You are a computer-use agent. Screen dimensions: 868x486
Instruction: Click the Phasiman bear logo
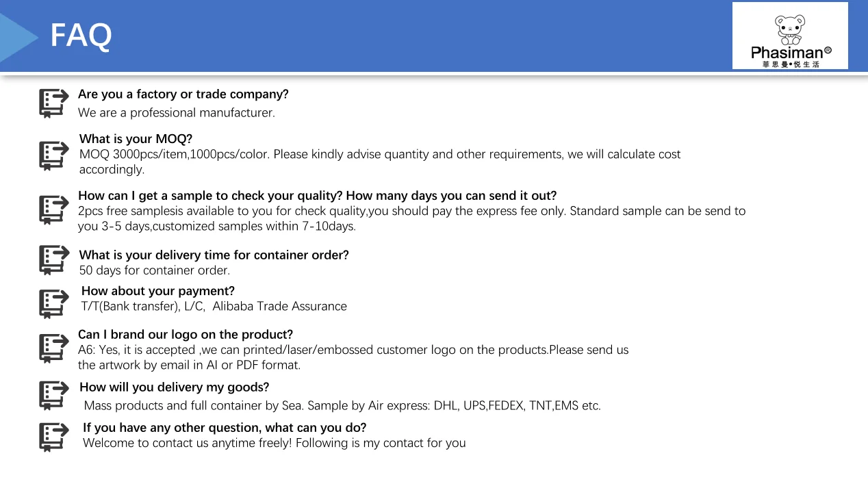click(790, 36)
